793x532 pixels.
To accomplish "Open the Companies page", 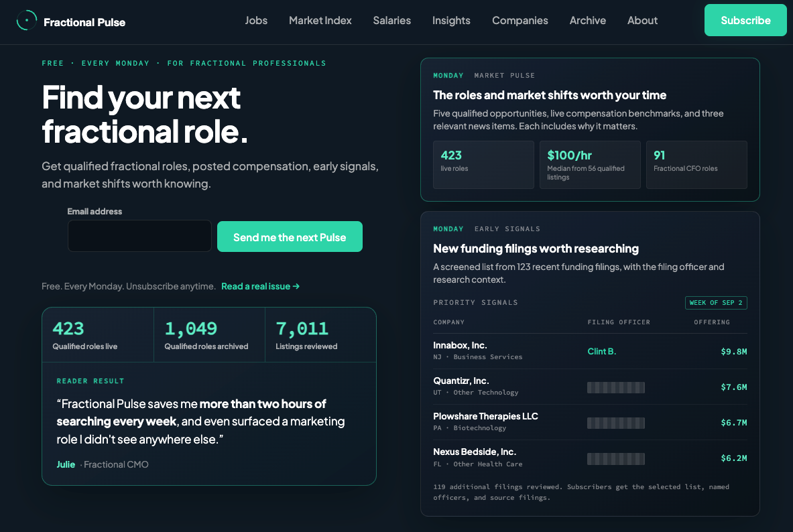I will pyautogui.click(x=520, y=21).
